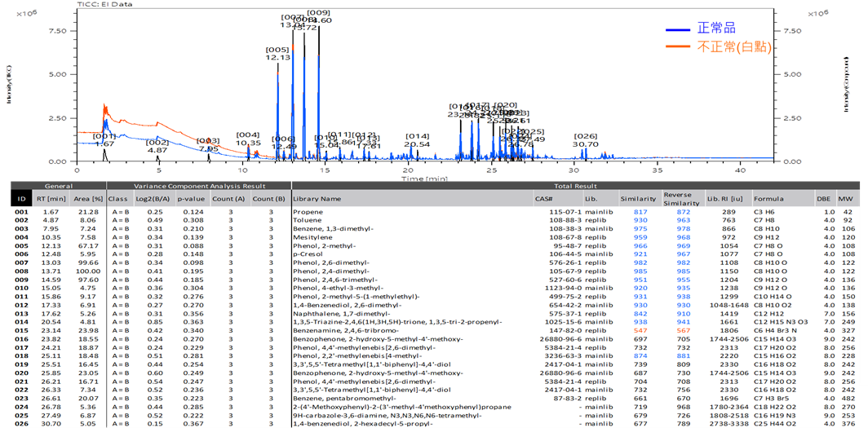Select peak marker [004] at 10.35

pos(247,139)
